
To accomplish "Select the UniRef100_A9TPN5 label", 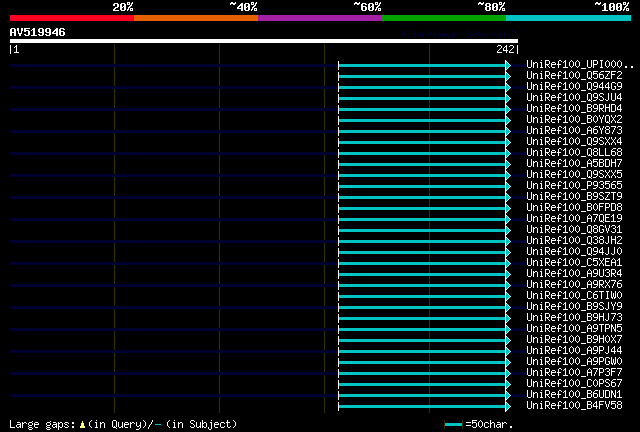I will coord(574,329).
